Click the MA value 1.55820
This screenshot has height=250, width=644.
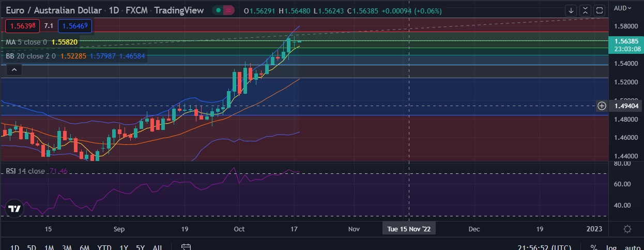click(65, 42)
